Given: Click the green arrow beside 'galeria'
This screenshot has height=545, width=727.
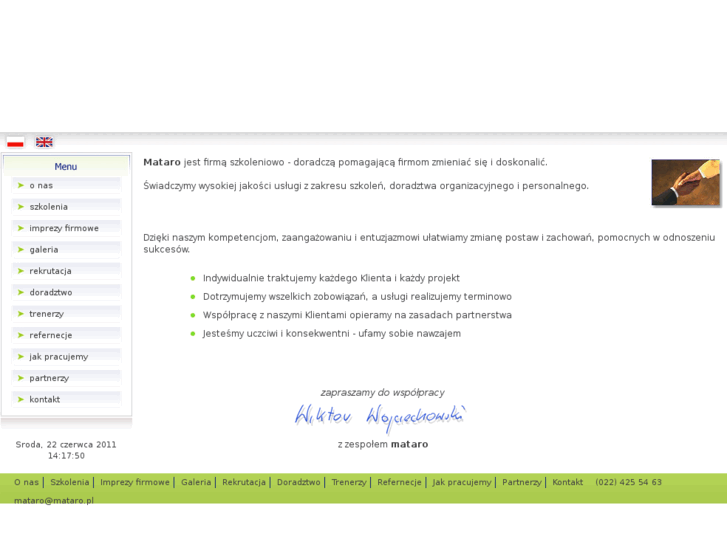Looking at the screenshot, I should coord(21,249).
